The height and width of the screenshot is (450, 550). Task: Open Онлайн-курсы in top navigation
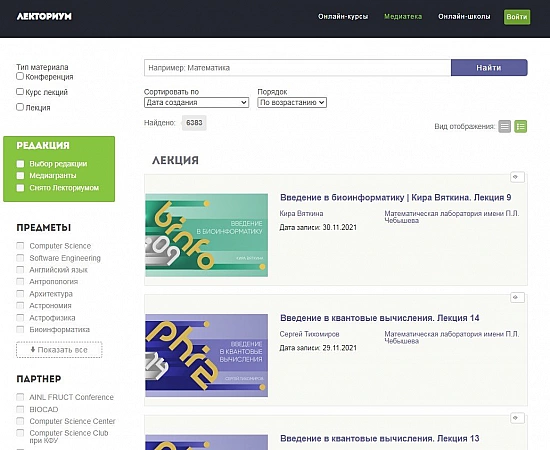pyautogui.click(x=343, y=16)
